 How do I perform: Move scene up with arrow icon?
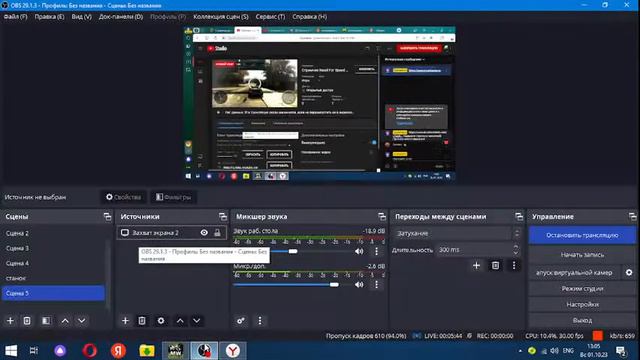click(65, 321)
